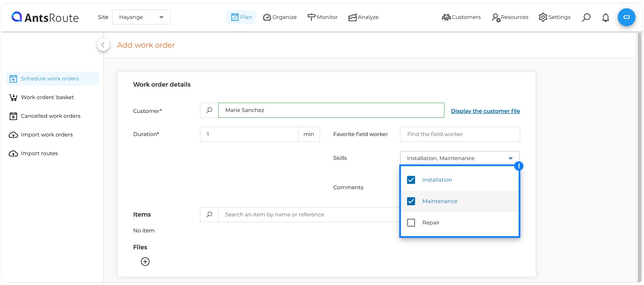The width and height of the screenshot is (644, 285).
Task: Click the Analyze chart icon
Action: [352, 17]
